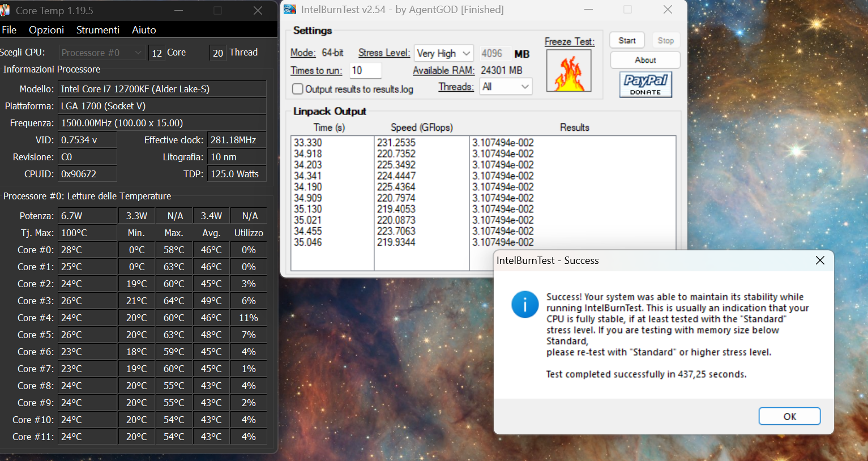Click Core #4 utilization 11%
Screen dimensions: 868x461
point(249,318)
